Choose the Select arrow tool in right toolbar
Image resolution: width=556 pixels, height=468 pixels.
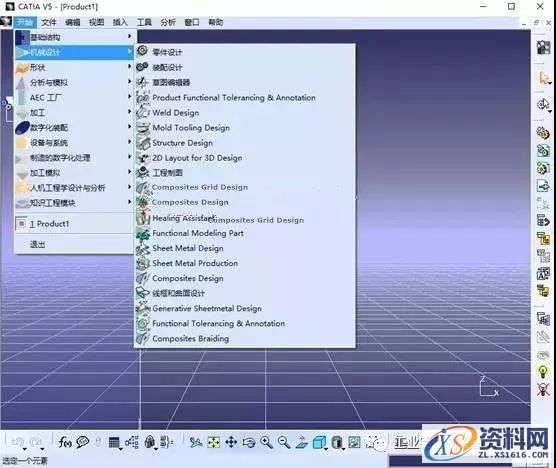[543, 77]
